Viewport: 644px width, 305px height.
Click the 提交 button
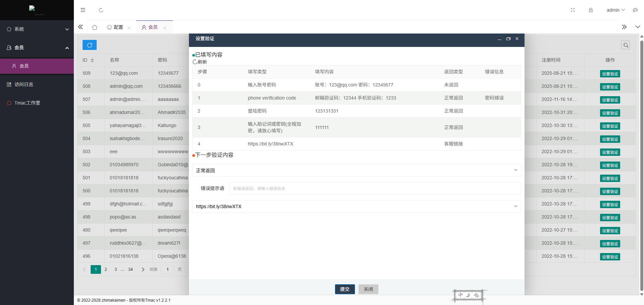(345, 289)
